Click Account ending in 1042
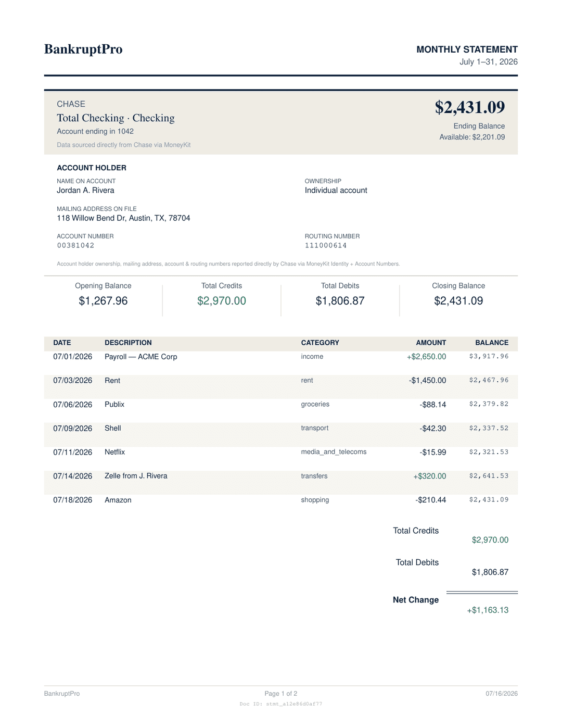The height and width of the screenshot is (728, 562). (x=95, y=132)
